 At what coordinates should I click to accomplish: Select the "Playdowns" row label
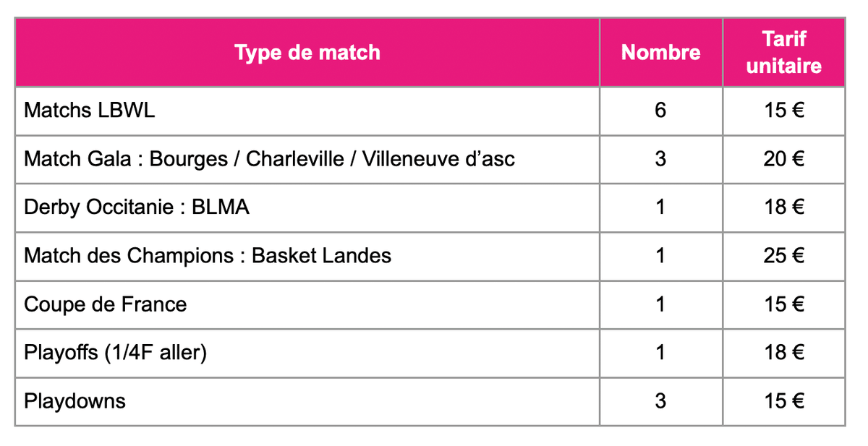[75, 401]
